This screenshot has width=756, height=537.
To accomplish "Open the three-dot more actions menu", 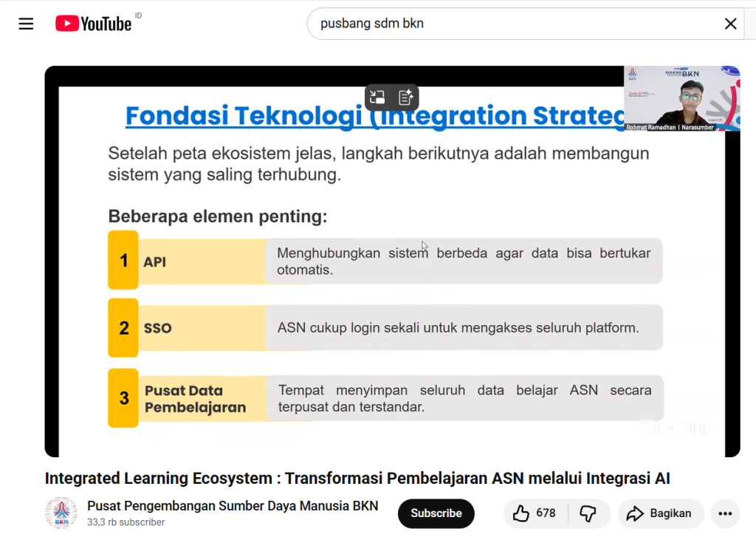I will click(725, 513).
